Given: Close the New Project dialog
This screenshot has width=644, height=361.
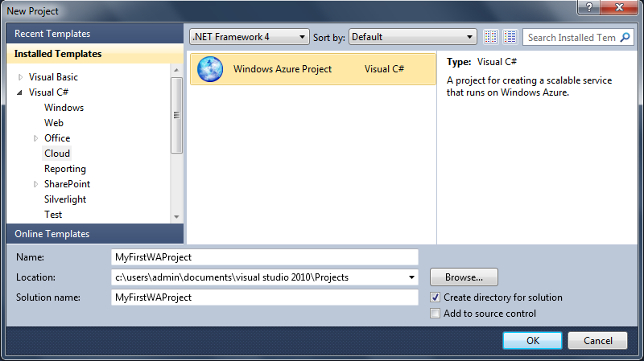Looking at the screenshot, I should coord(625,9).
